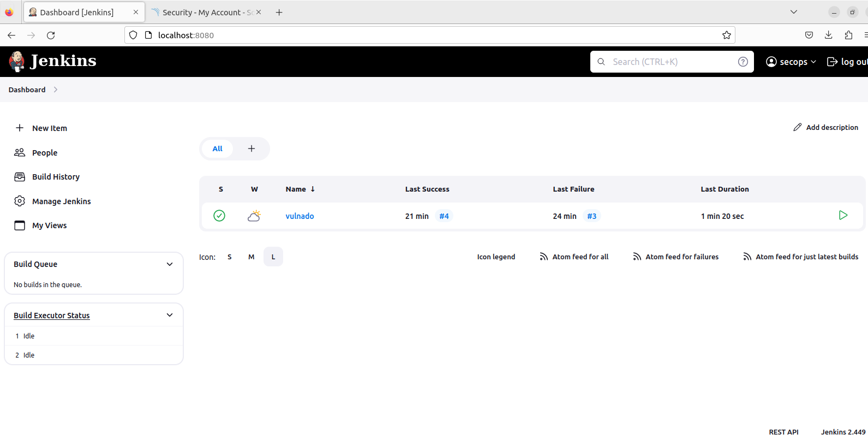868x446 pixels.
Task: Add a new view with plus tab
Action: pyautogui.click(x=252, y=148)
